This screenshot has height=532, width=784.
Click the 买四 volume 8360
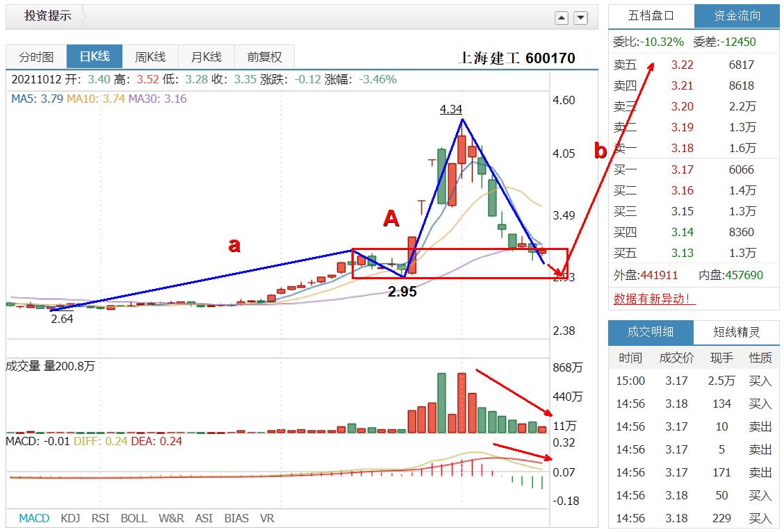click(x=741, y=232)
